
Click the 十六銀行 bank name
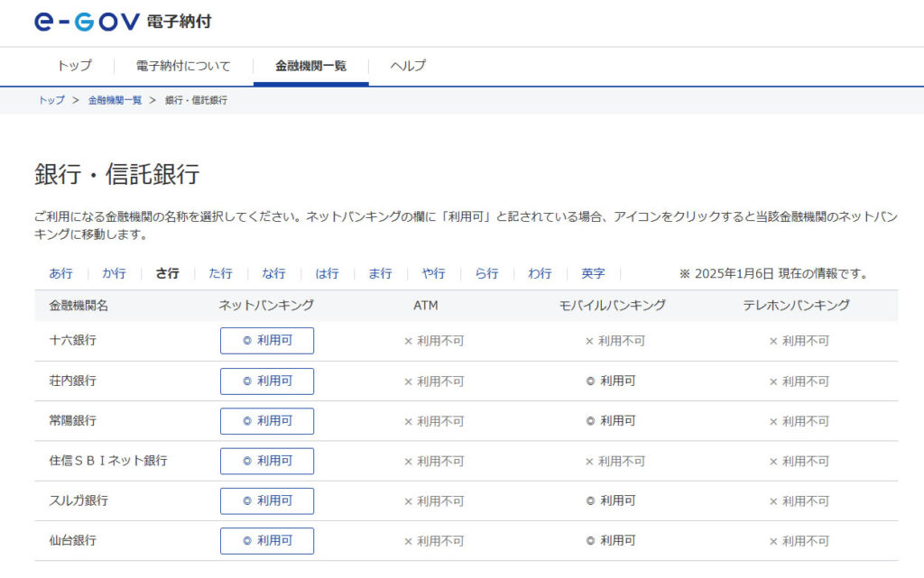click(x=72, y=340)
